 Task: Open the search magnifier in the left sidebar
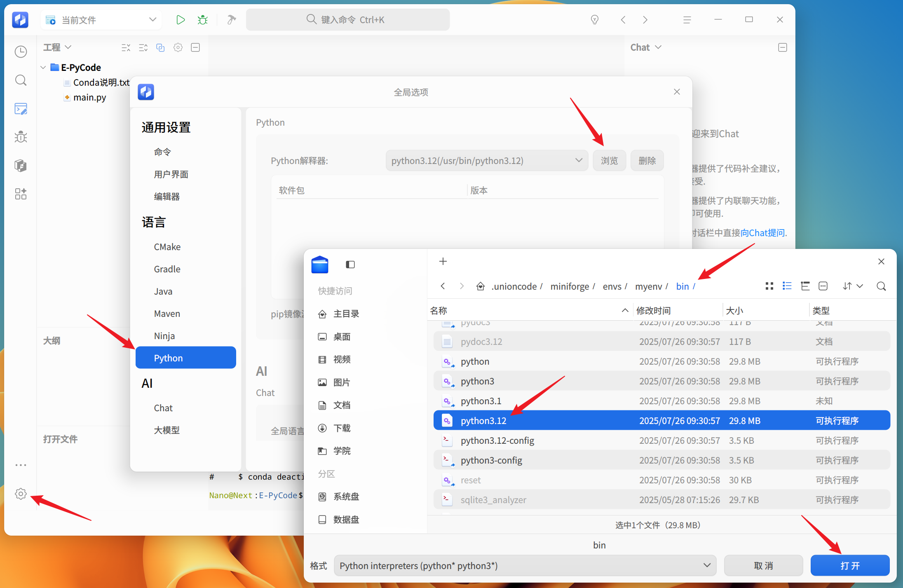point(21,80)
